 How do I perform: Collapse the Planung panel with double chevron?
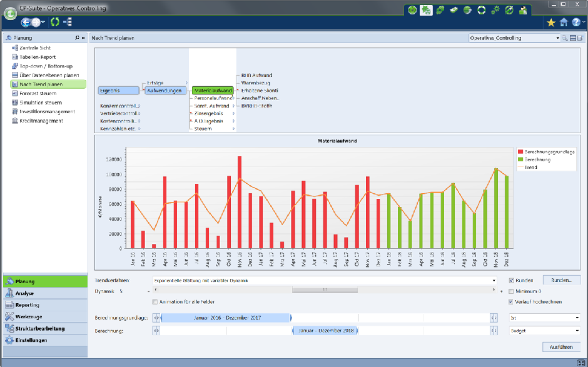tap(83, 38)
